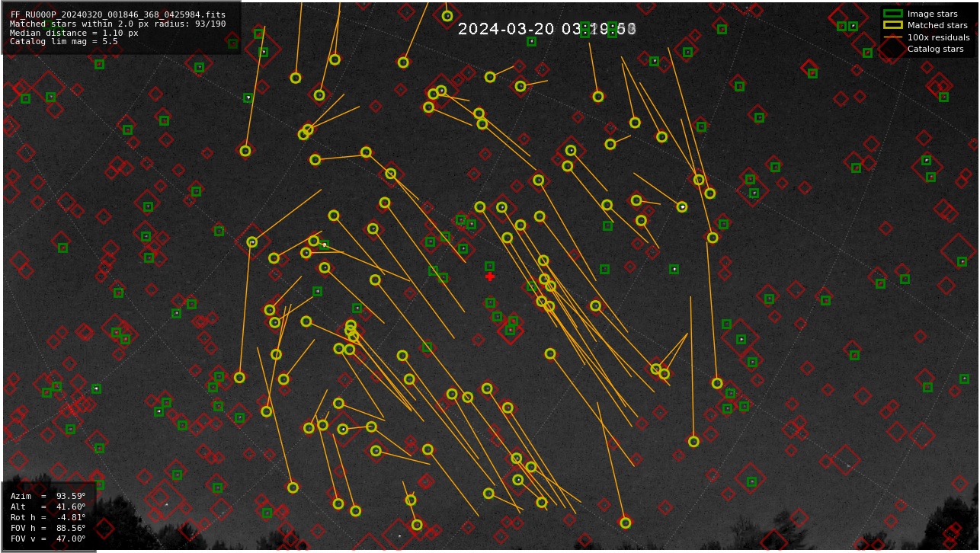
Task: Select the '100x residuals' legend label
Action: point(938,37)
